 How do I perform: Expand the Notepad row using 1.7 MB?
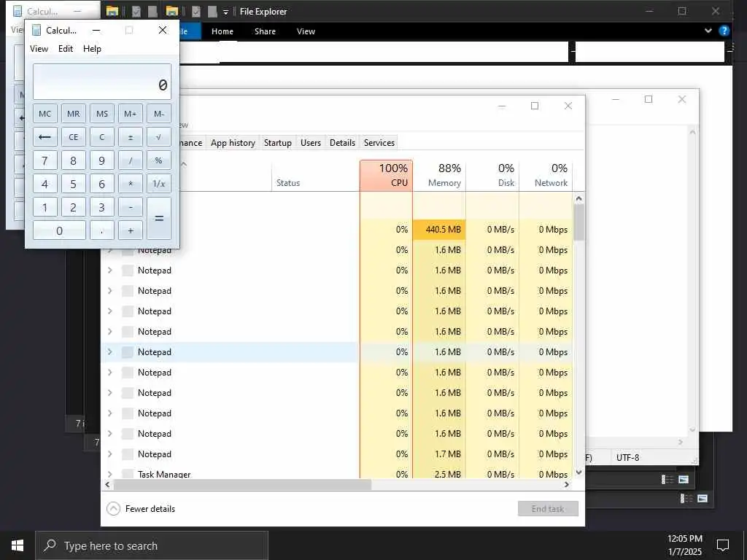coord(110,454)
